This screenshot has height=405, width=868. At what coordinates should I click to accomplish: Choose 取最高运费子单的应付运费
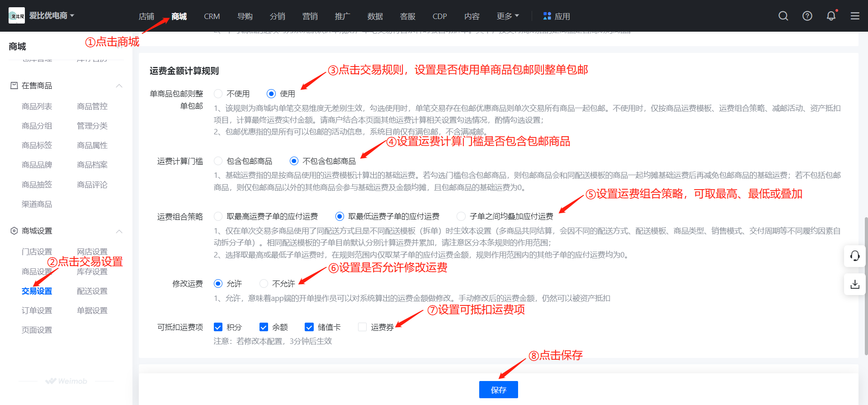point(218,216)
